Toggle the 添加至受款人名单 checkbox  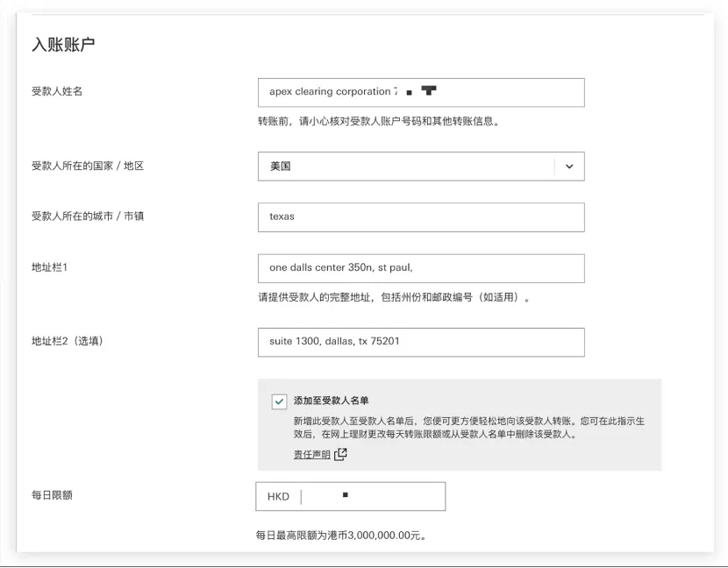tap(279, 401)
